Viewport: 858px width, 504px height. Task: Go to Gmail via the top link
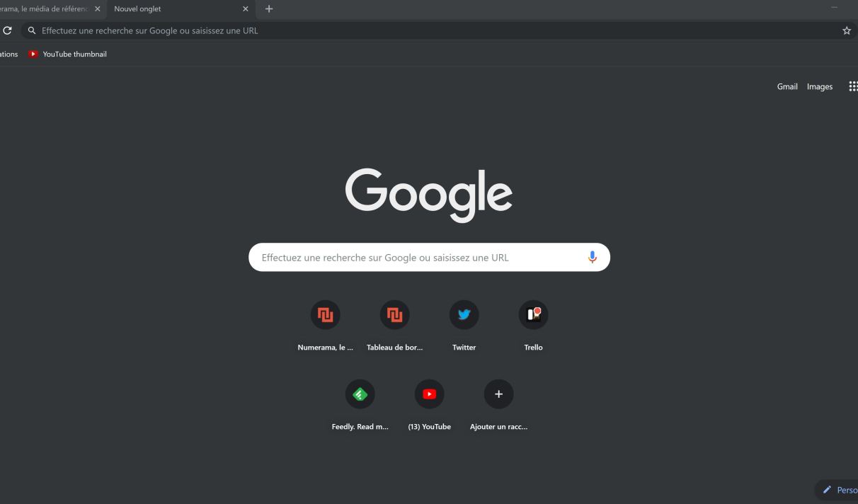(x=786, y=86)
